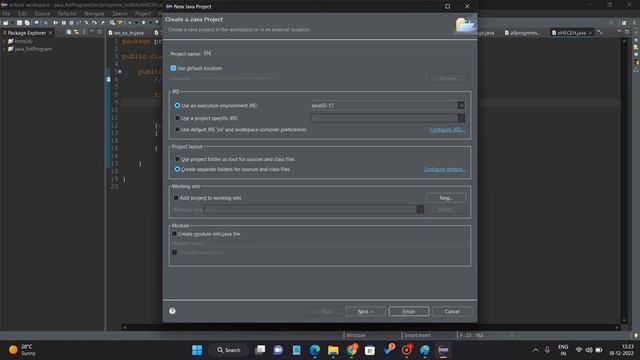This screenshot has width=640, height=360.
Task: Close the Package Explorer view tab
Action: click(x=51, y=33)
